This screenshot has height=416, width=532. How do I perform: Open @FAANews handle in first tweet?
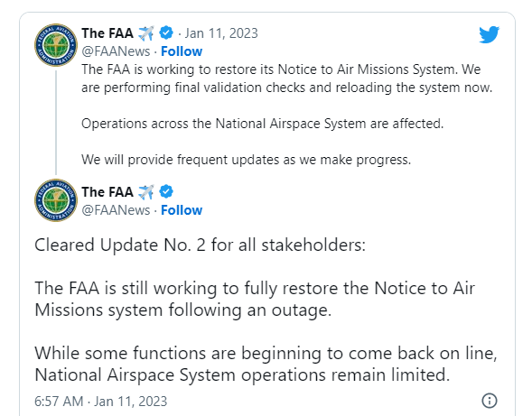pyautogui.click(x=116, y=51)
